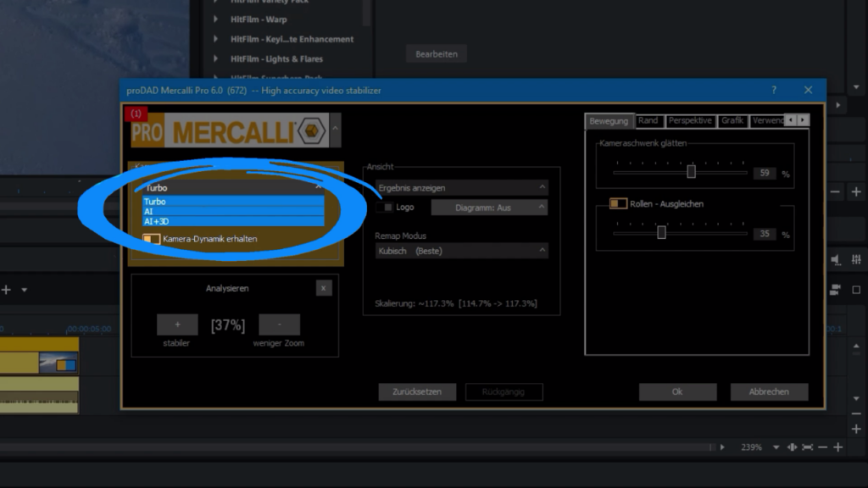
Task: Switch to the Verwend tab
Action: pos(768,120)
